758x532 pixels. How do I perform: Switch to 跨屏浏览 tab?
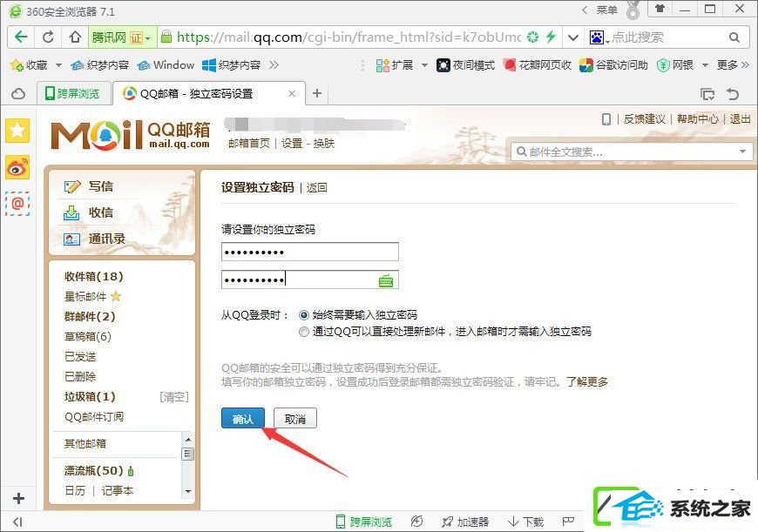(x=72, y=93)
